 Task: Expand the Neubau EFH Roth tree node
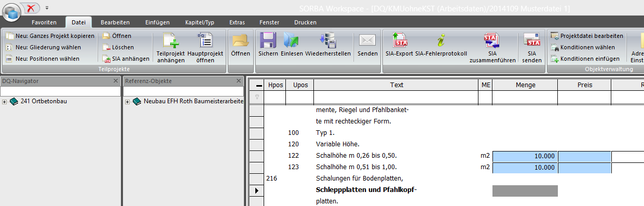tap(127, 101)
